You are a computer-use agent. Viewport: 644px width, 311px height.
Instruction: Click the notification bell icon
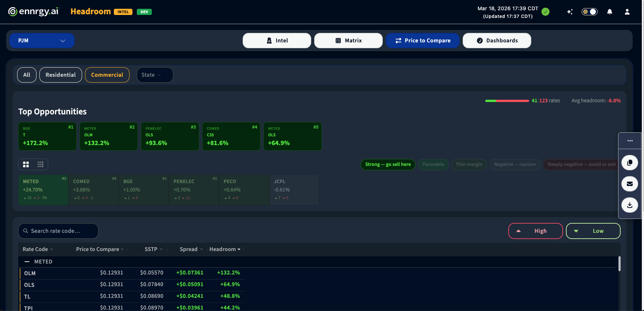pyautogui.click(x=609, y=12)
